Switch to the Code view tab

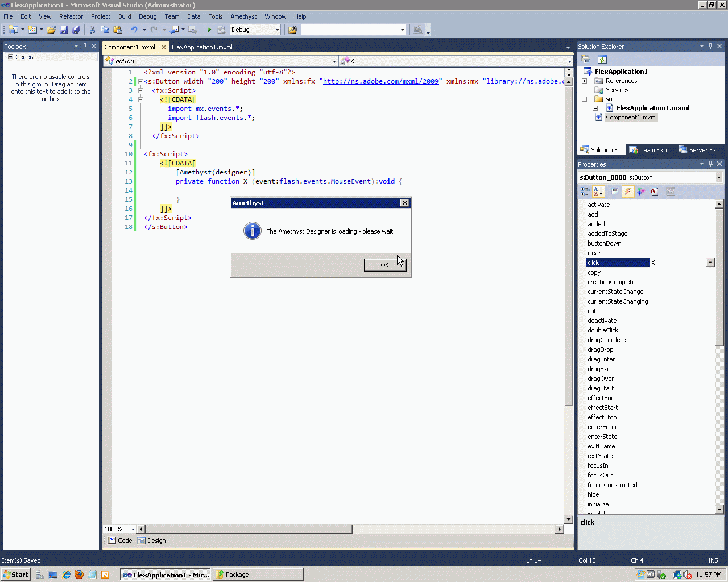point(120,541)
